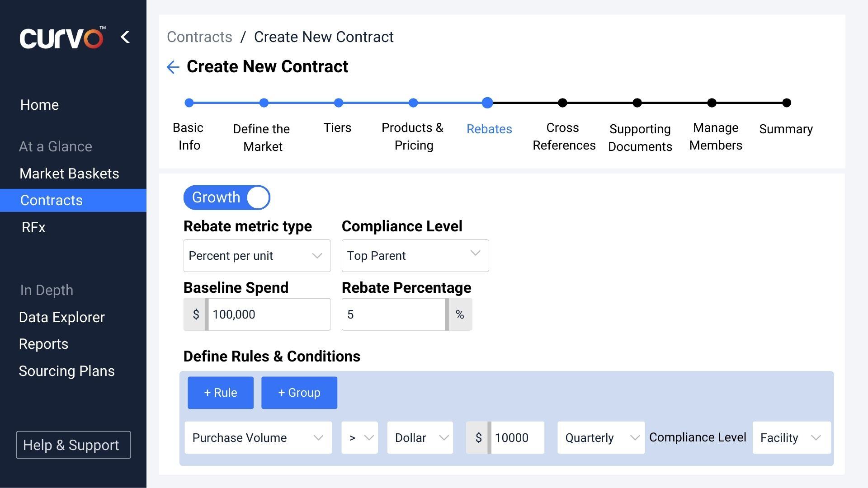868x488 pixels.
Task: Change the Quarterly frequency dropdown
Action: (600, 437)
